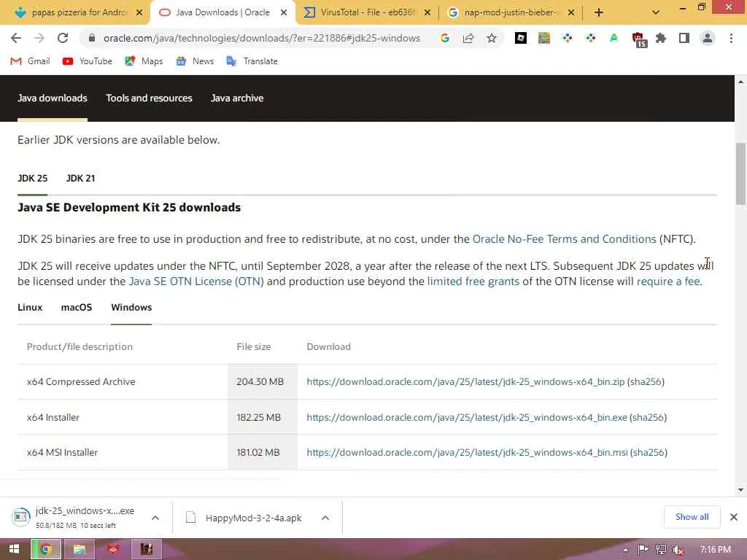The height and width of the screenshot is (560, 747).
Task: Open the profile avatar menu
Action: click(708, 38)
